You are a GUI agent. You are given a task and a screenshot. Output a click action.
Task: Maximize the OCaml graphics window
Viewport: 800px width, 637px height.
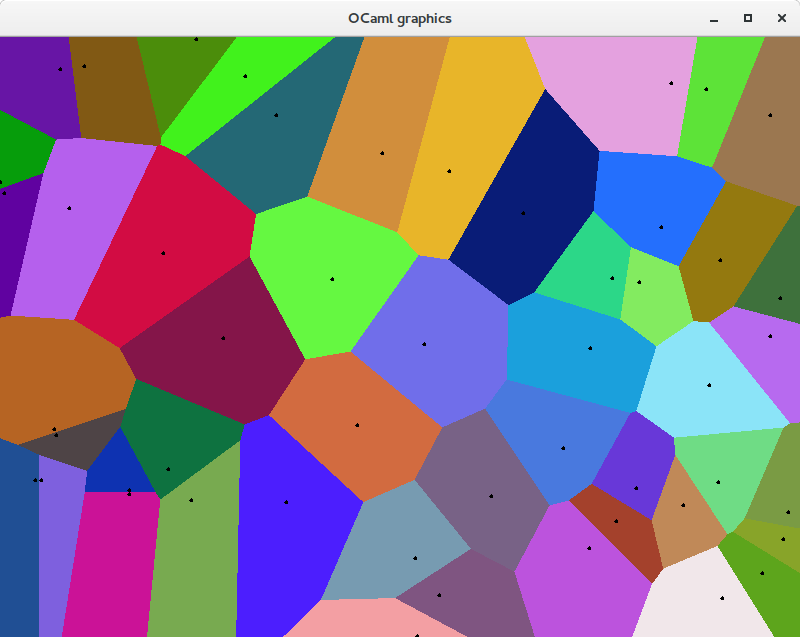coord(747,18)
